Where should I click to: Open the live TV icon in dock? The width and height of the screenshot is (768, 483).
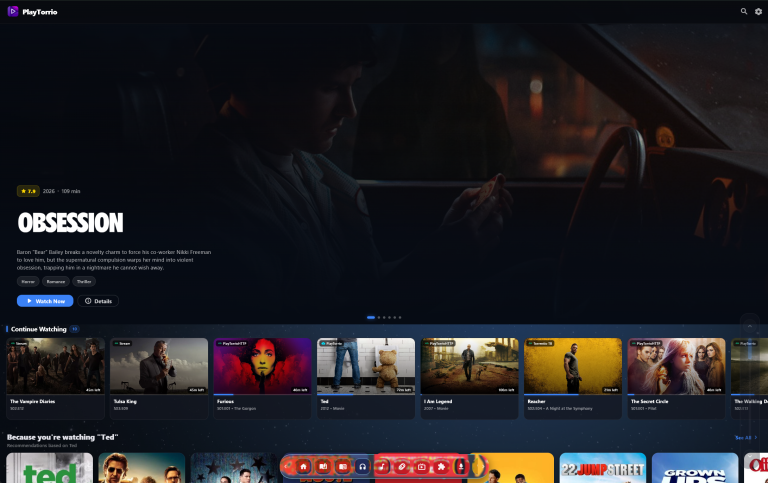pos(421,466)
